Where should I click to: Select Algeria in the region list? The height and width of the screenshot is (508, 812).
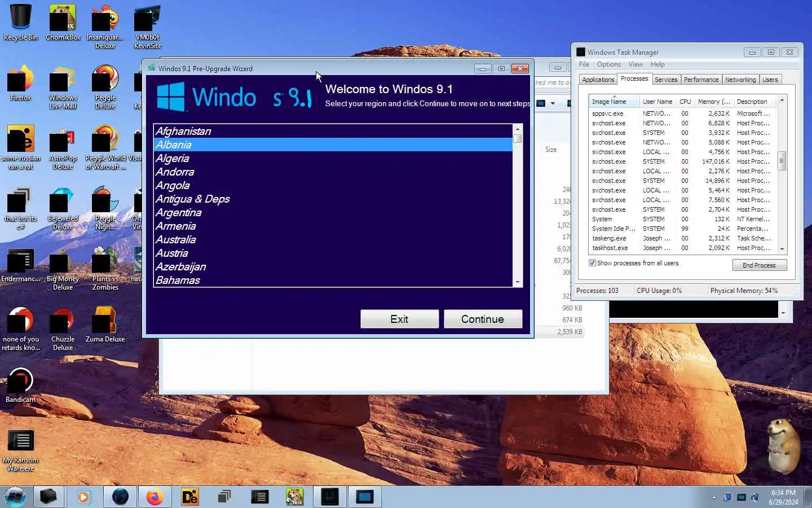[x=333, y=158]
